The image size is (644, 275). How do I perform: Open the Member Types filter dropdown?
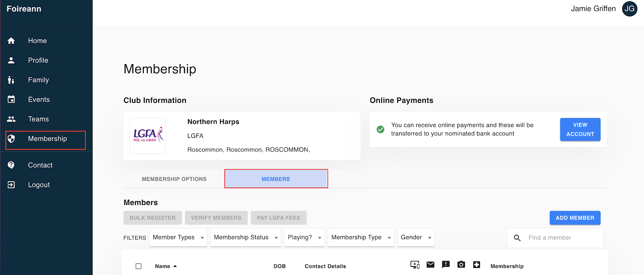pos(178,238)
